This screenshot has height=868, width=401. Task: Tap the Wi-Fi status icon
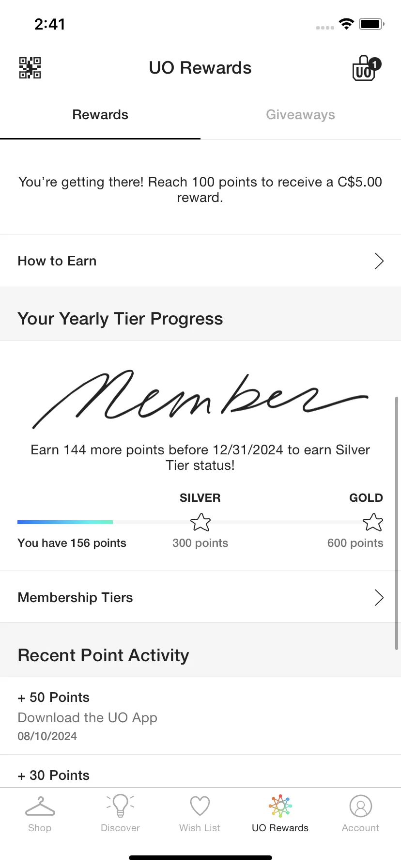click(x=346, y=24)
